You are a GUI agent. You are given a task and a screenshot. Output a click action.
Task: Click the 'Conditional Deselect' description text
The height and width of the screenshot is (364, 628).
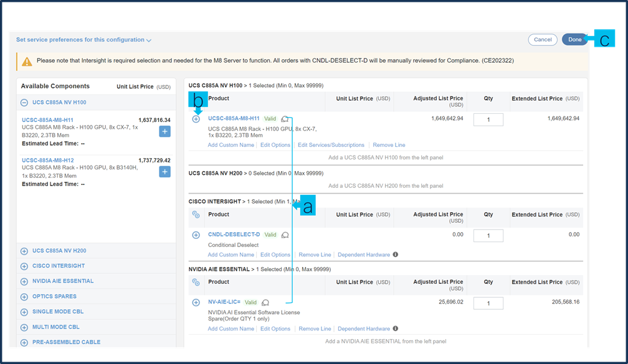coord(233,245)
